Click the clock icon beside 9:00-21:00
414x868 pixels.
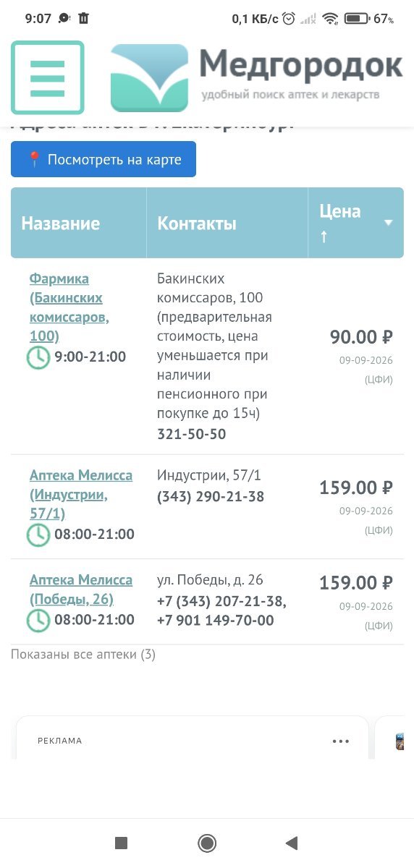(38, 357)
